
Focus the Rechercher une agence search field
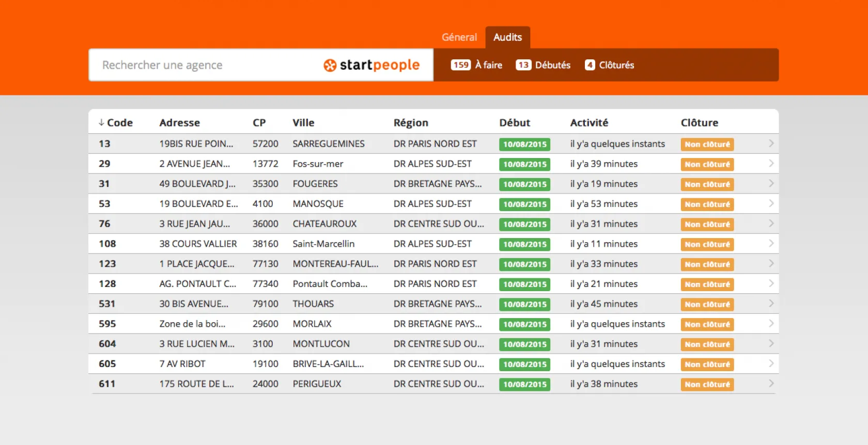tap(207, 65)
